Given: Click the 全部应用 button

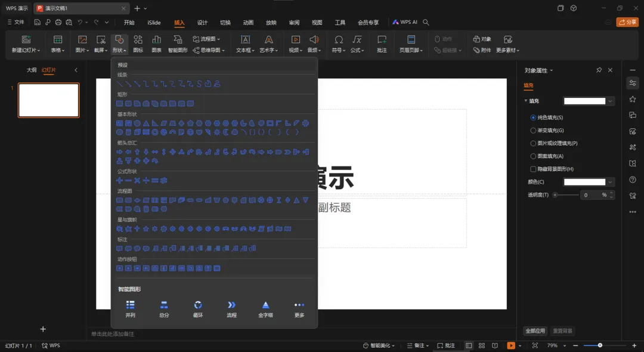Looking at the screenshot, I should coord(535,331).
